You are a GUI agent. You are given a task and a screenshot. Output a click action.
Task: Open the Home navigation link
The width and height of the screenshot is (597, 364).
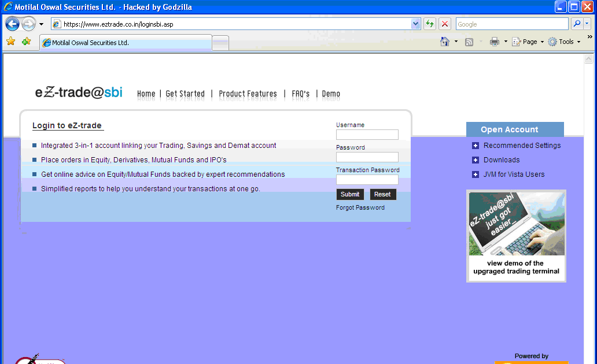(x=146, y=94)
